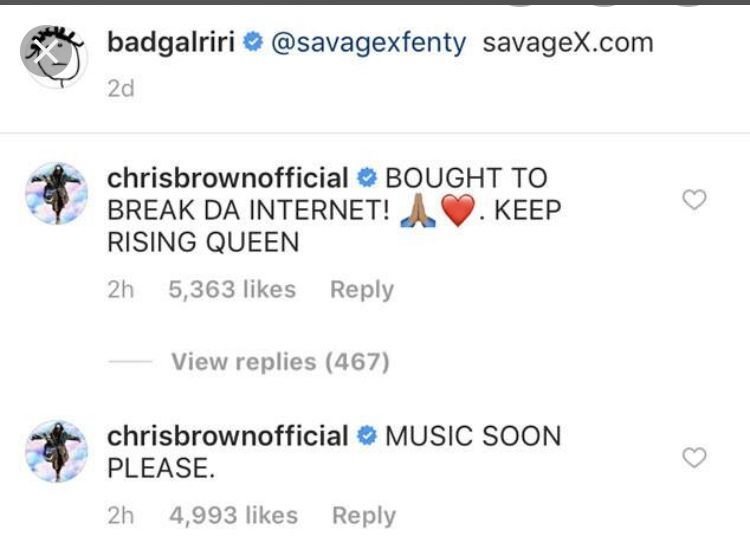Image resolution: width=750 pixels, height=553 pixels.
Task: Open chrisbrownofficial username on first comment
Action: coord(228,178)
